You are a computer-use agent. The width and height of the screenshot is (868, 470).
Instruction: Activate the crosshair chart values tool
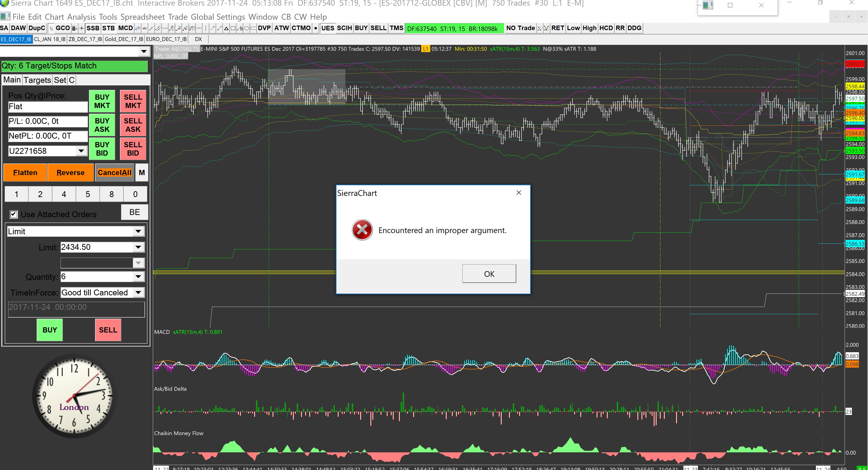point(82,28)
